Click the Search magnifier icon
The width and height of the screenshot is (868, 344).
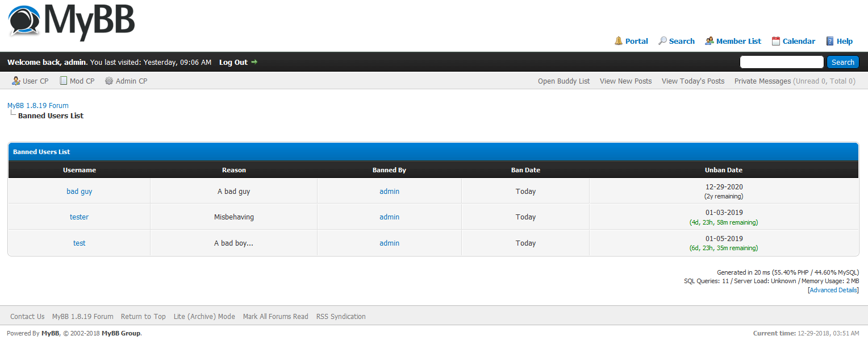coord(662,41)
